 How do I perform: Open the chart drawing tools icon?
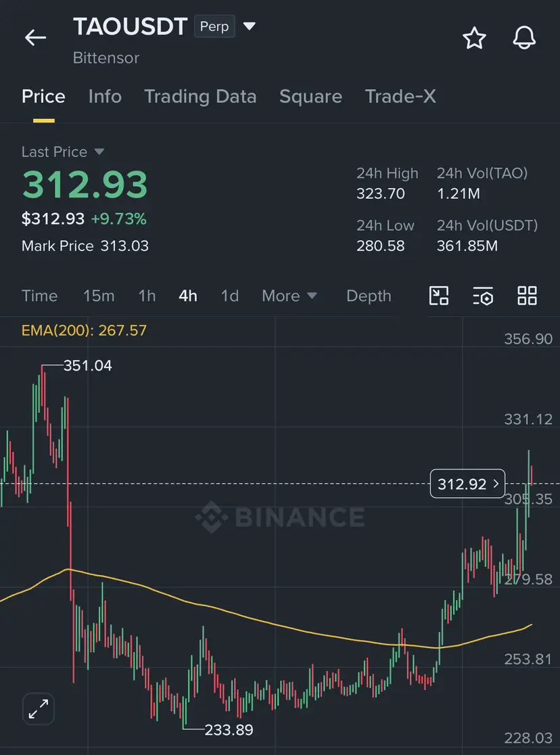(439, 295)
